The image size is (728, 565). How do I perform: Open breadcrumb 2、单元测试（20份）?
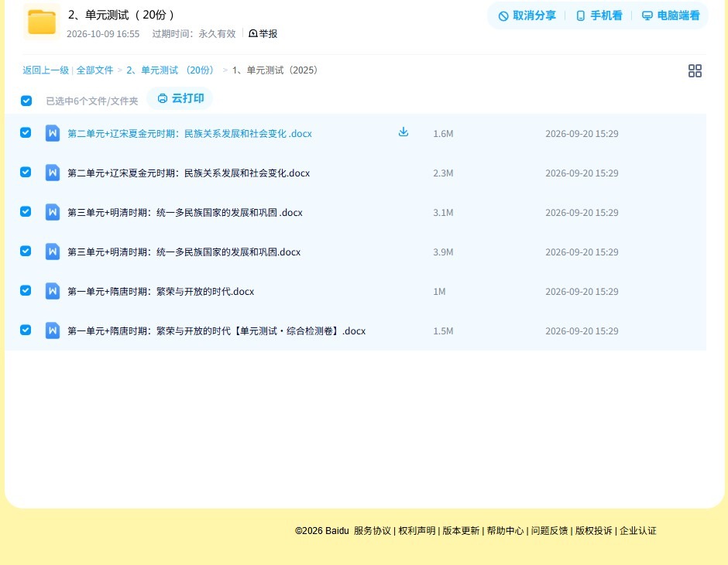click(170, 70)
